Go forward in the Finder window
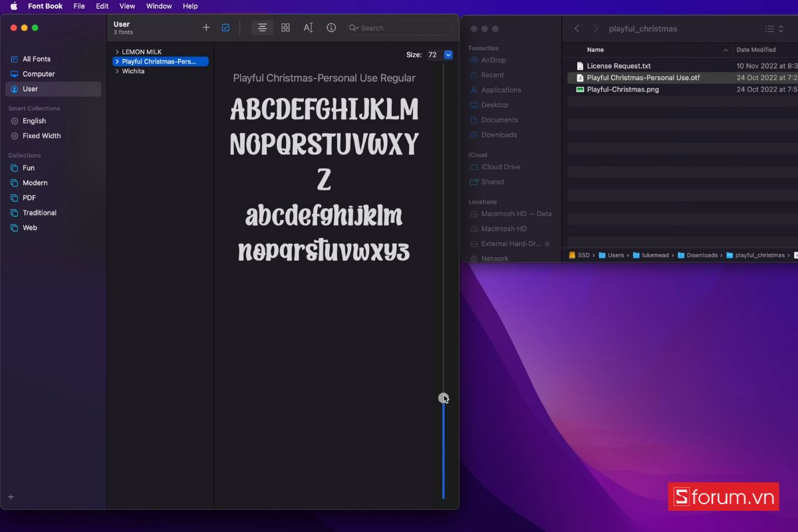The image size is (798, 532). [x=595, y=29]
